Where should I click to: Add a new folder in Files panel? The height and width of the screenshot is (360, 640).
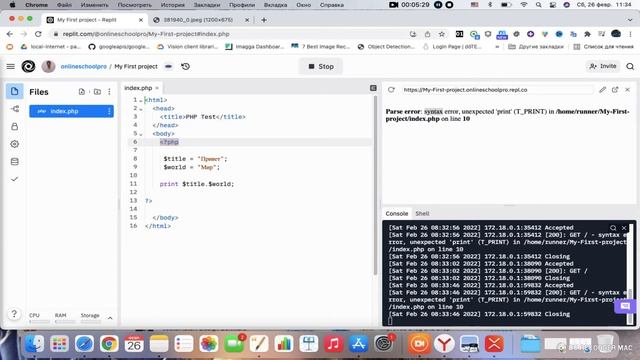[x=97, y=92]
